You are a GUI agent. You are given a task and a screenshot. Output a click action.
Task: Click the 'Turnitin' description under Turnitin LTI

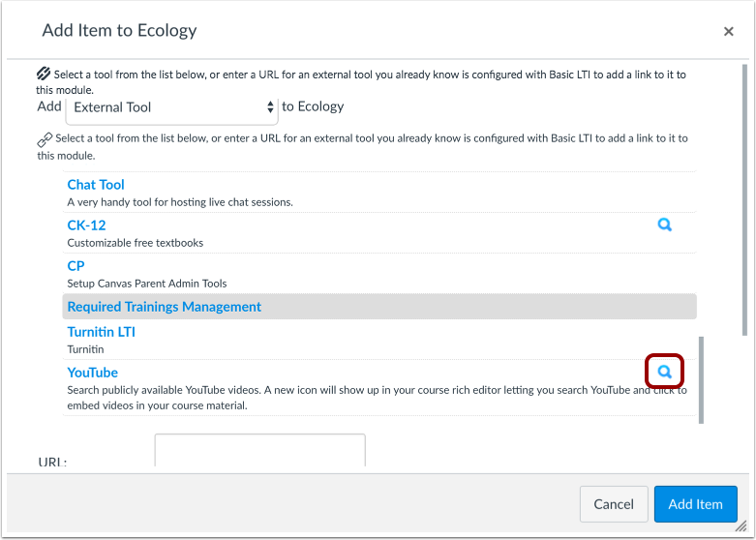coord(85,349)
